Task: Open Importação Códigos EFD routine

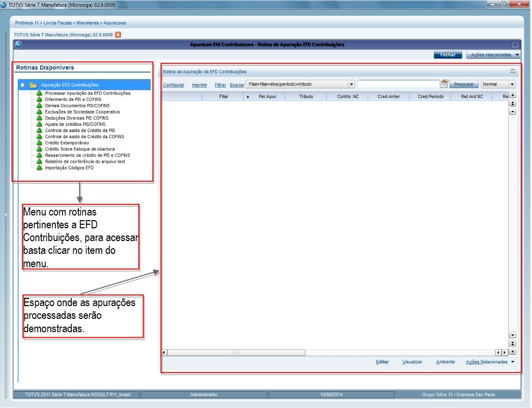Action: pos(69,168)
